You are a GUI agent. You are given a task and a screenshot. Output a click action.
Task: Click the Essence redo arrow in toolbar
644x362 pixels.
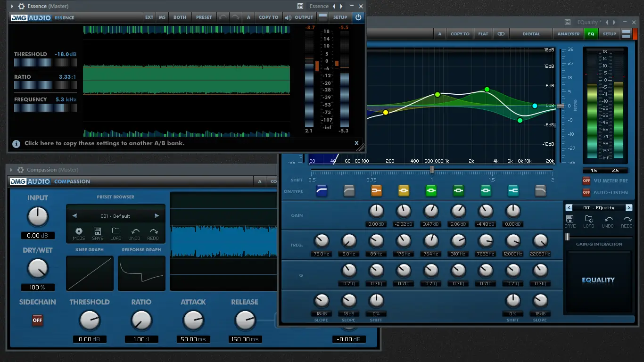[235, 17]
